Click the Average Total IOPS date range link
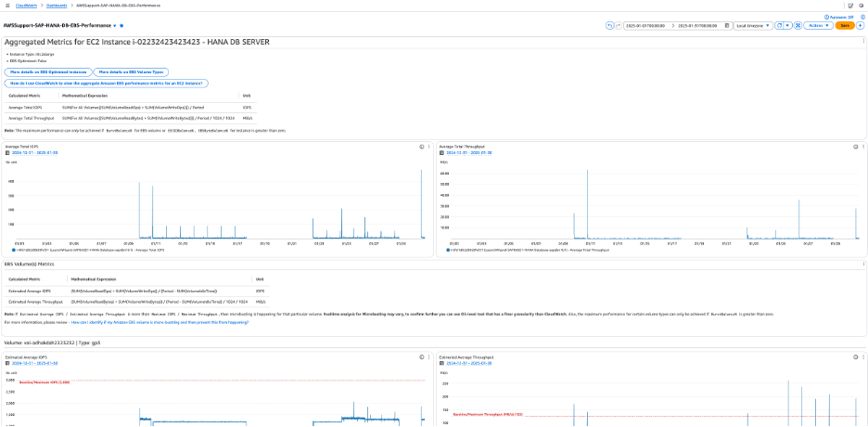 (35, 151)
